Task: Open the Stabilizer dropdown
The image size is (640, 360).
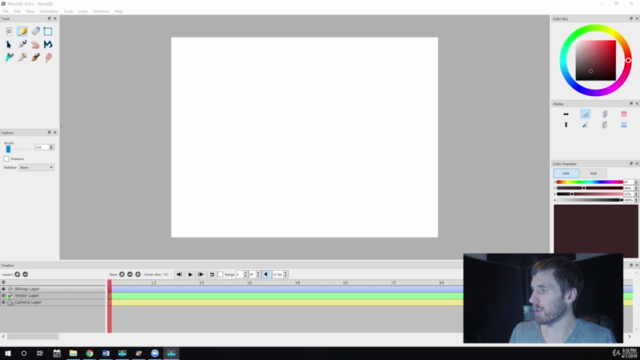Action: 36,167
